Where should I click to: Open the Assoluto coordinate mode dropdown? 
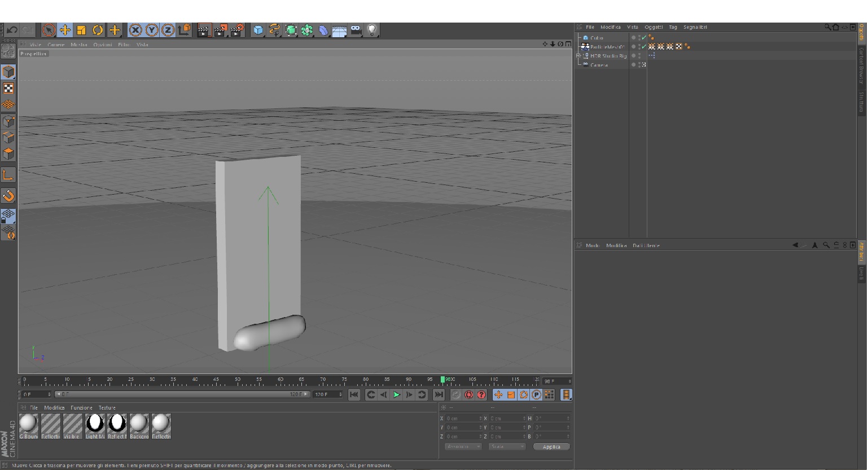(463, 446)
